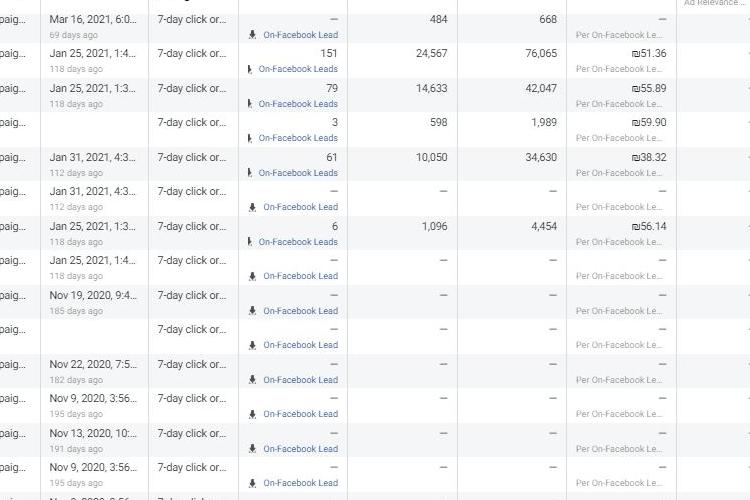Select the 'Nov 13, 2020, 10:...' date cell
The image size is (750, 500).
(x=93, y=433)
